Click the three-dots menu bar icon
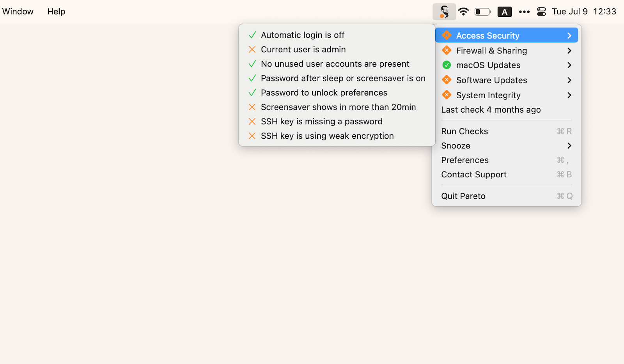This screenshot has width=624, height=364. tap(525, 12)
